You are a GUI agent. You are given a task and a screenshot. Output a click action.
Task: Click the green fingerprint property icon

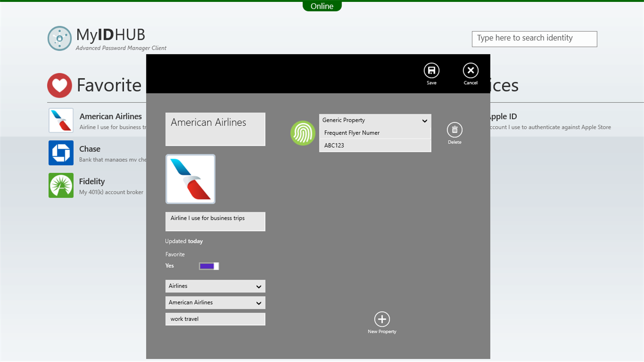click(302, 132)
